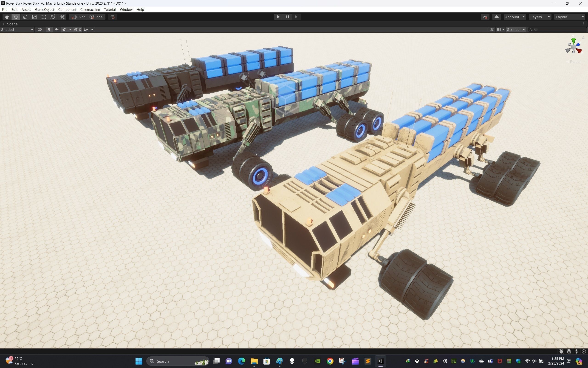Select the Transform tool

(x=53, y=17)
